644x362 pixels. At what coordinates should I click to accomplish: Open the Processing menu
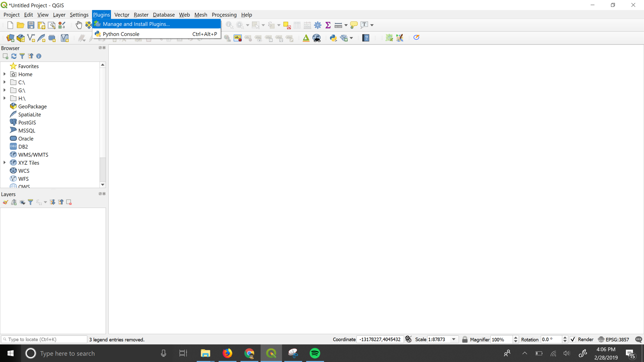coord(224,15)
